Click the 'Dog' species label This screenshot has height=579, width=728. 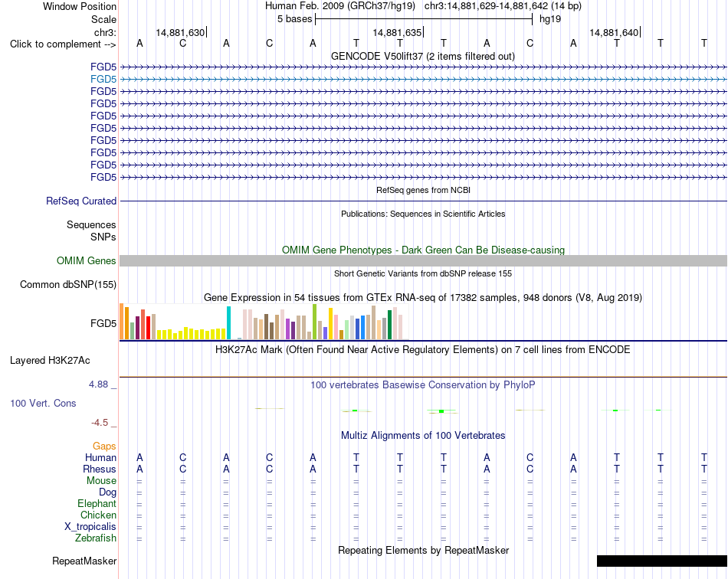107,492
